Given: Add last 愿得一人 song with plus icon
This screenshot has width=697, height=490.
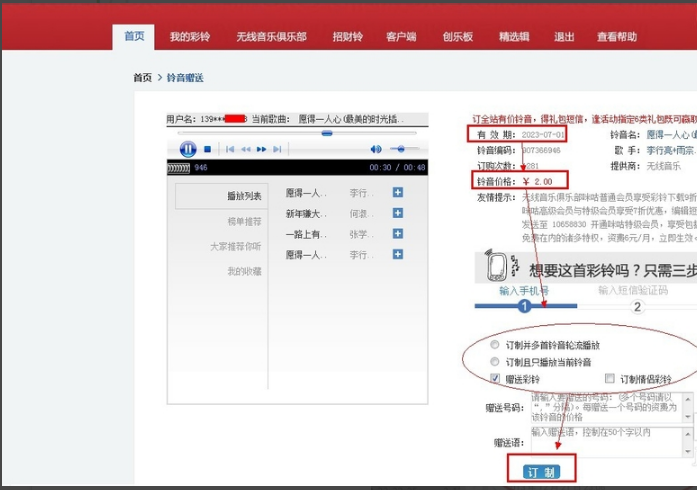Looking at the screenshot, I should coord(398,254).
